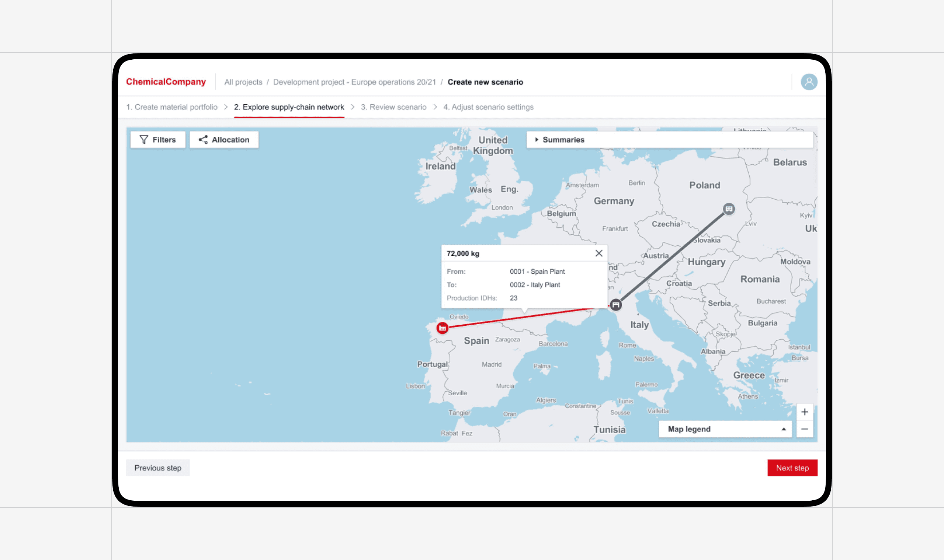
Task: Zoom in the map with plus
Action: pos(804,412)
